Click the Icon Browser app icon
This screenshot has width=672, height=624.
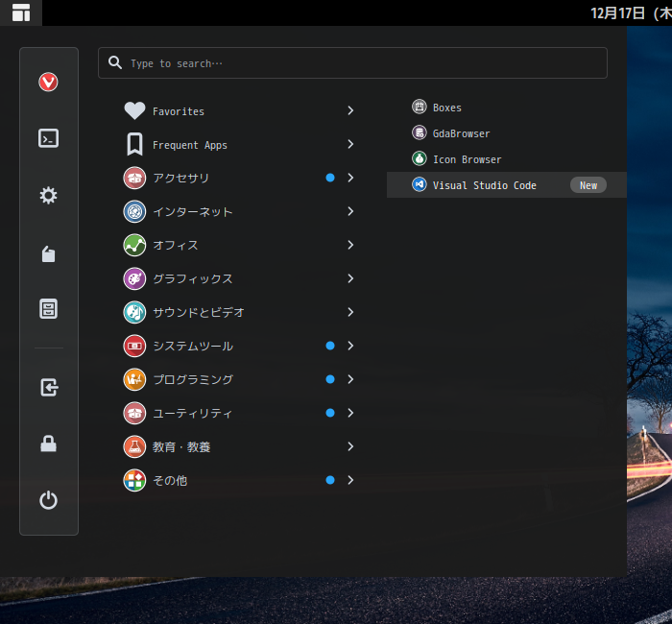click(420, 158)
